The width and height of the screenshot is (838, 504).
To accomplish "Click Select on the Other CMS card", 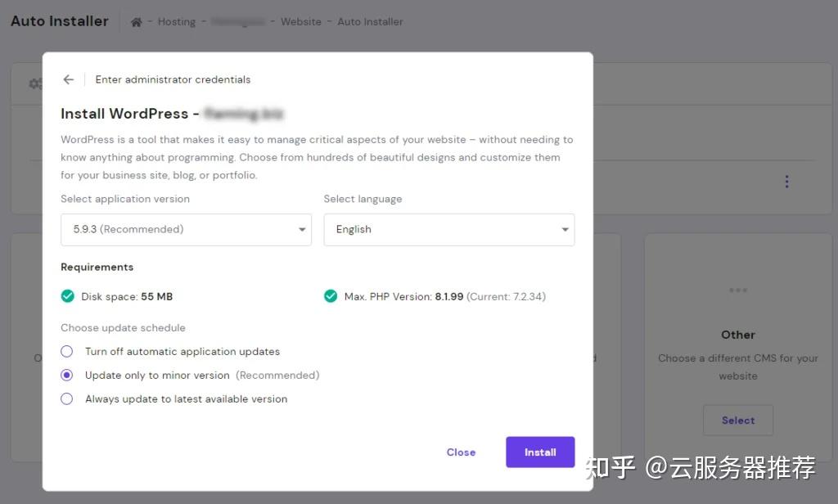I will tap(738, 420).
